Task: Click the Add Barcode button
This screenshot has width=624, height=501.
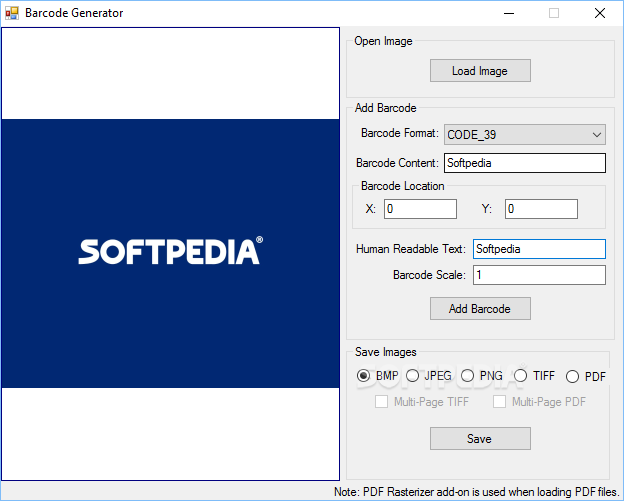Action: [x=480, y=308]
